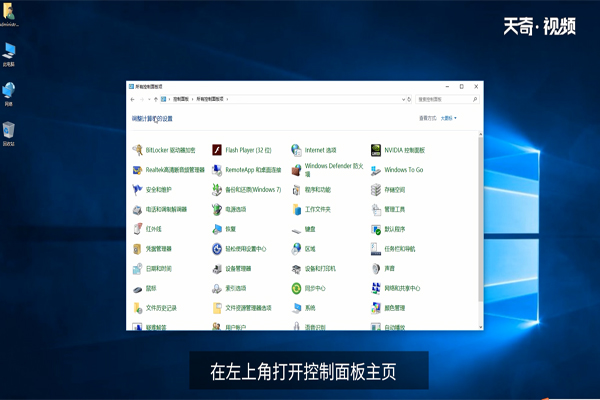
Task: Open 轻松使用设置中心
Action: pyautogui.click(x=239, y=249)
